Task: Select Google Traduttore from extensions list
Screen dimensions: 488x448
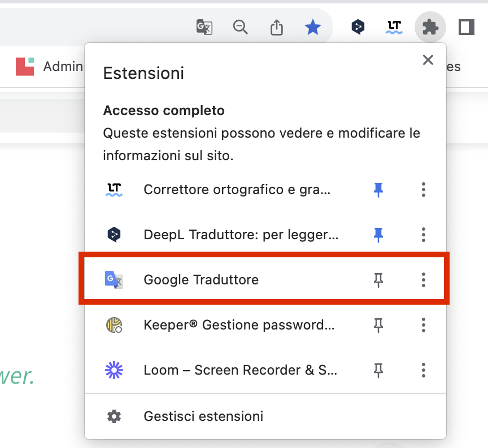Action: tap(201, 280)
